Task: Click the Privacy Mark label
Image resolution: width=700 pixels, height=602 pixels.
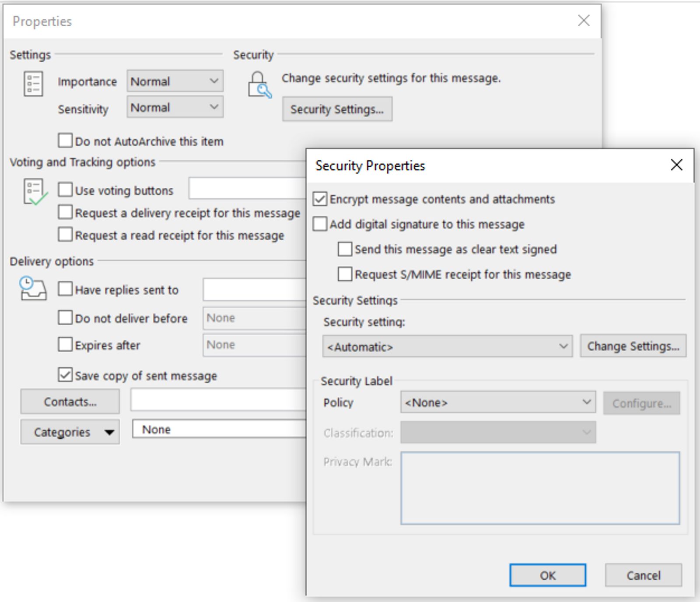Action: point(357,462)
